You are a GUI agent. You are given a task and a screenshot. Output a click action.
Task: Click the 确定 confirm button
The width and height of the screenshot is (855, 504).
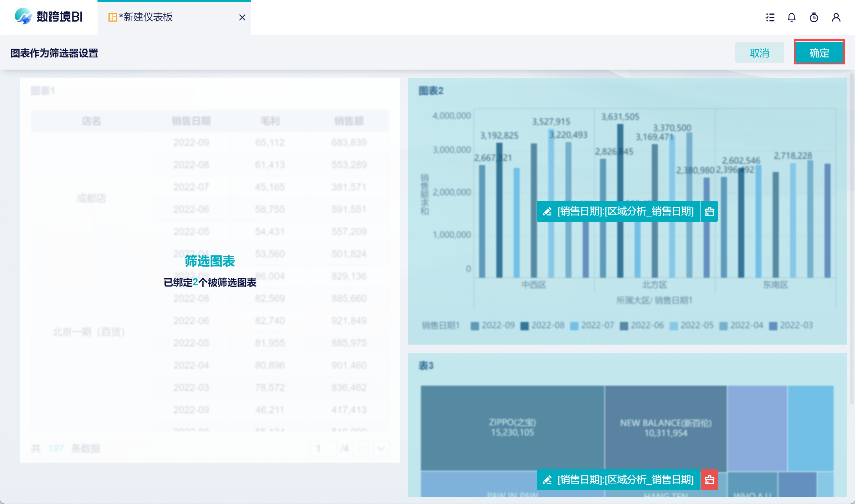pos(819,53)
